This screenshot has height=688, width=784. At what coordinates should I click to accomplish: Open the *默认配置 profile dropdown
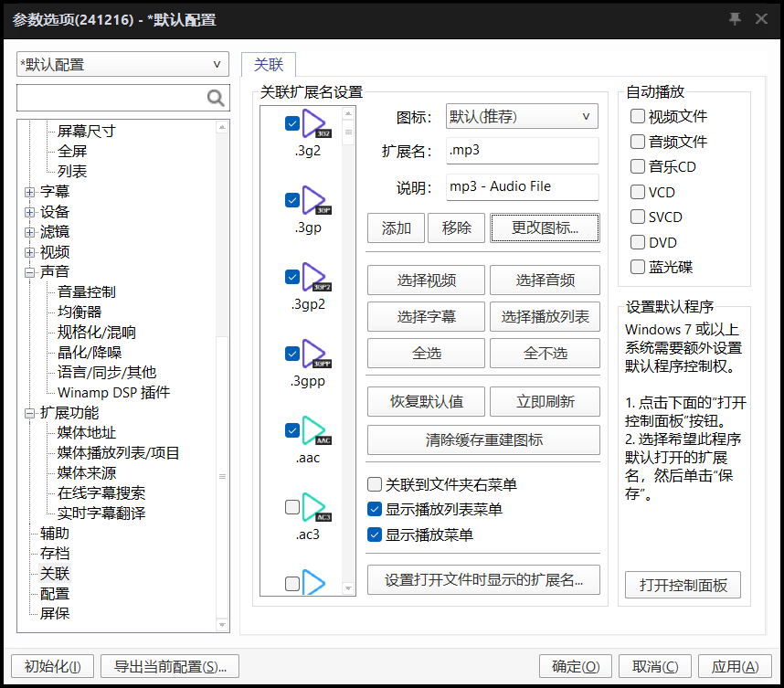(x=122, y=65)
